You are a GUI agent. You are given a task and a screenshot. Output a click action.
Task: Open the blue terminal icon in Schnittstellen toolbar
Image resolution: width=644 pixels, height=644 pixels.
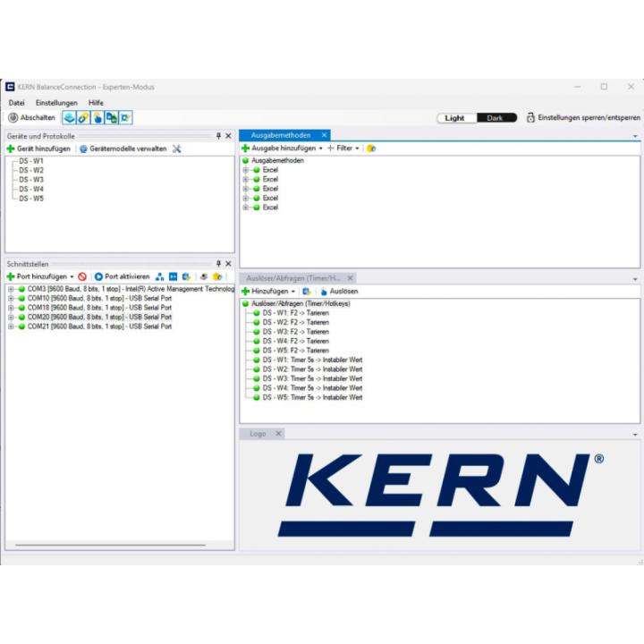[x=174, y=276]
